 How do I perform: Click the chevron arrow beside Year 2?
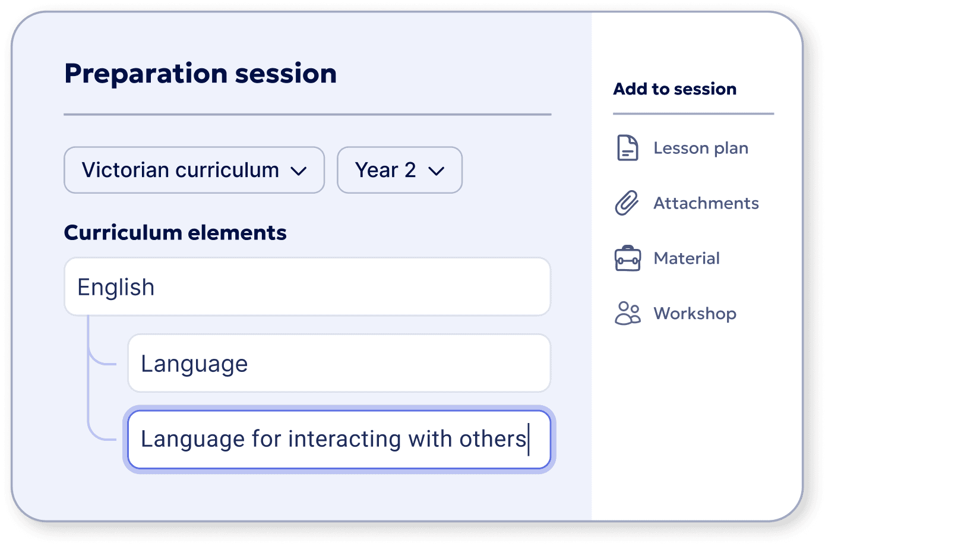click(x=437, y=171)
